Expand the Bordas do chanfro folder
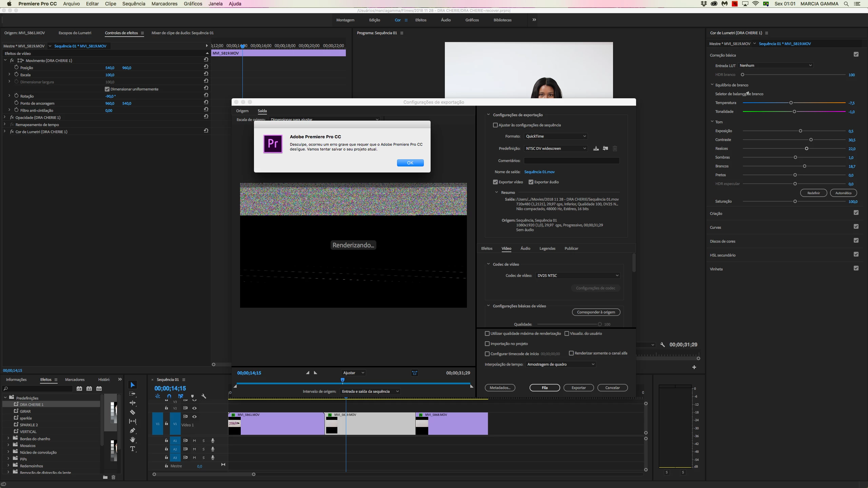This screenshot has height=488, width=868. tap(8, 439)
